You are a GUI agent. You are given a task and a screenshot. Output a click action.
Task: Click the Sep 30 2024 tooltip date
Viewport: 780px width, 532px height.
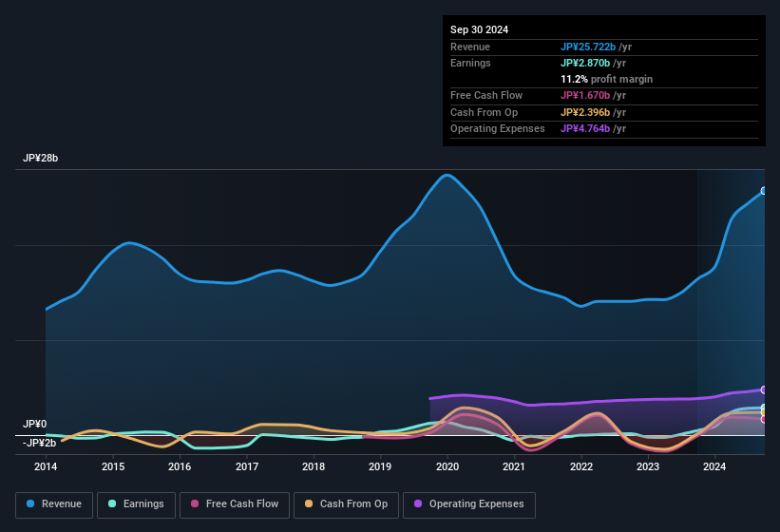pos(479,29)
